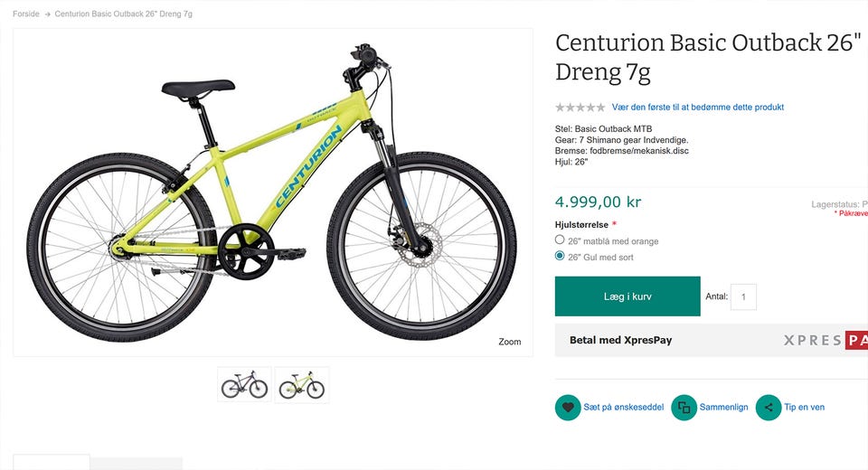
Task: Go to Forside in the breadcrumb
Action: tap(26, 14)
